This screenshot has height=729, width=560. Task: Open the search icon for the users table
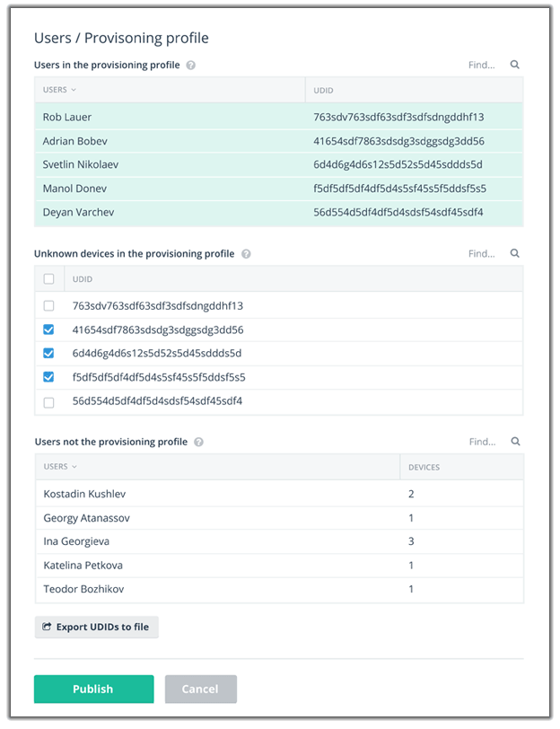[x=513, y=65]
